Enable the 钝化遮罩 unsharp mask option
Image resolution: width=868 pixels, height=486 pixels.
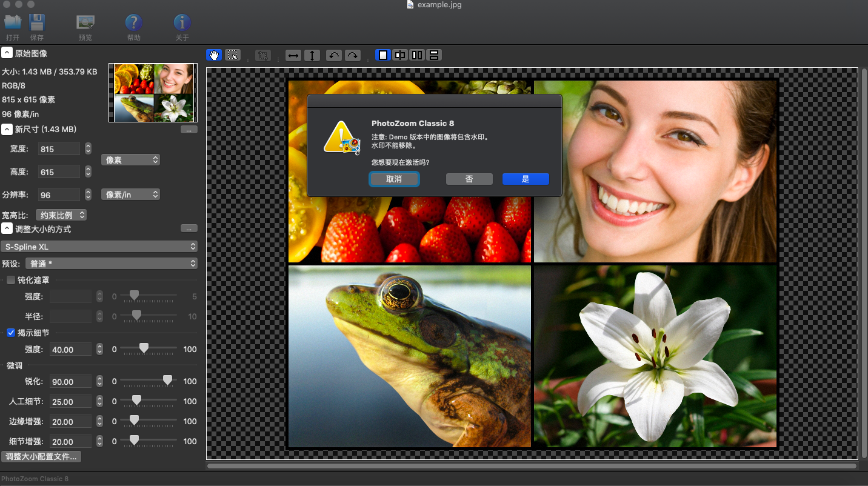click(10, 279)
